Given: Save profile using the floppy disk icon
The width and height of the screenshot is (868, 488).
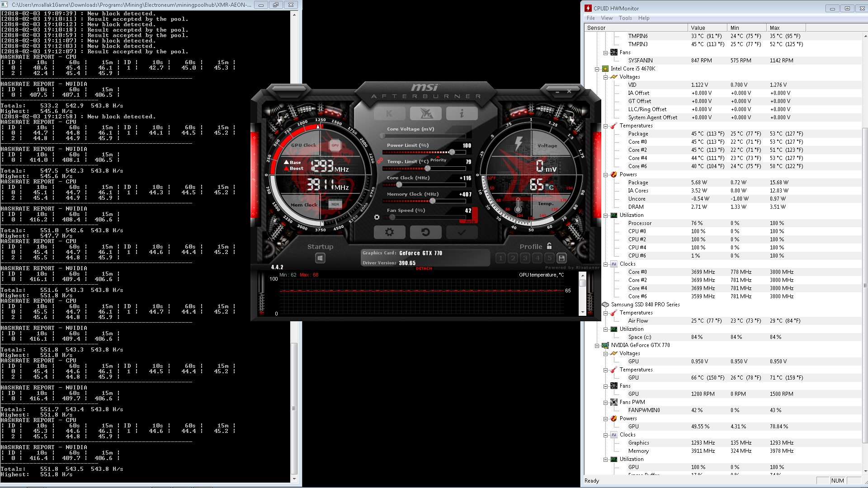Looking at the screenshot, I should (x=561, y=258).
